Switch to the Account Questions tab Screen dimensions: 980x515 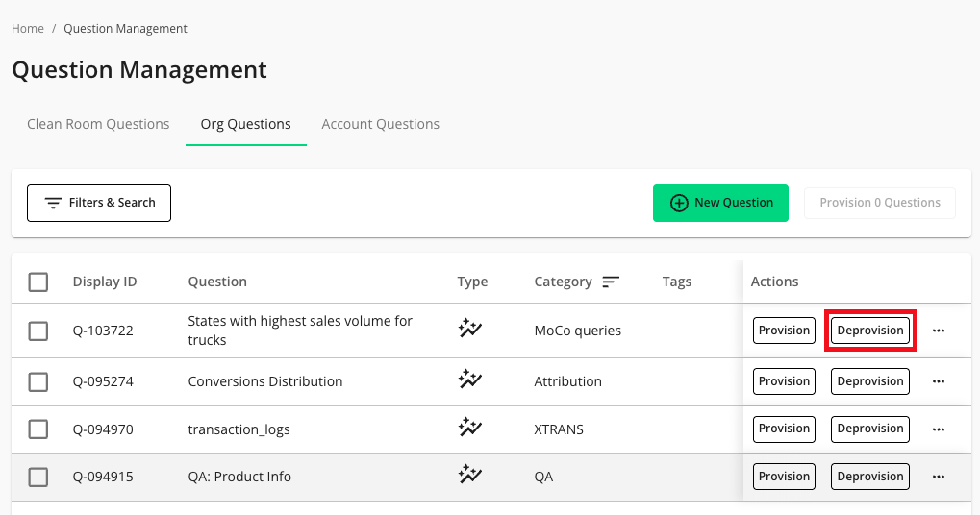coord(380,124)
